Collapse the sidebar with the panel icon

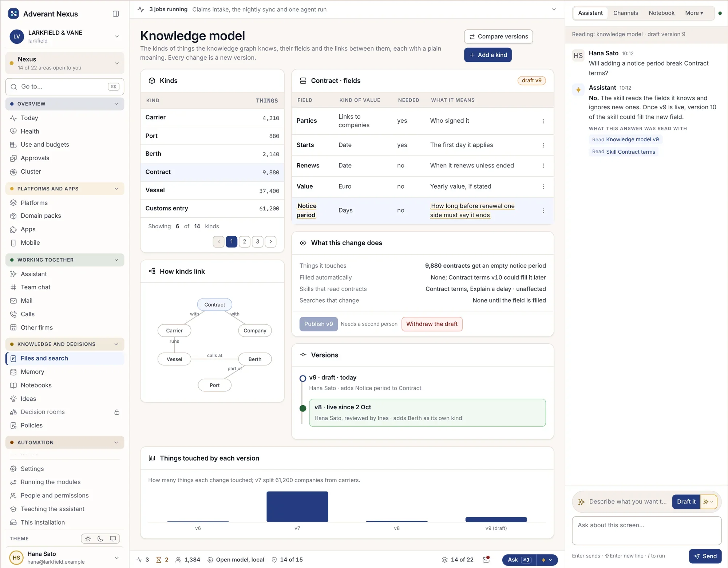pos(116,14)
